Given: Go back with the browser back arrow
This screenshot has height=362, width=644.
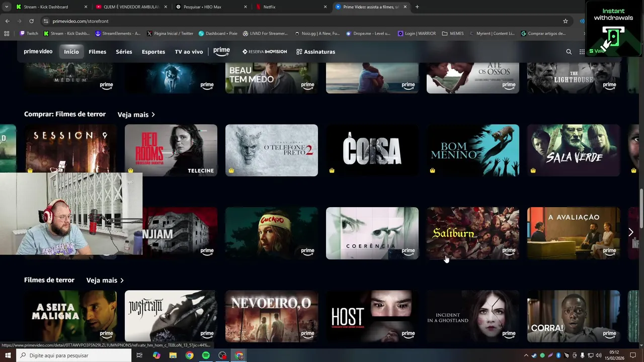Looking at the screenshot, I should point(7,21).
